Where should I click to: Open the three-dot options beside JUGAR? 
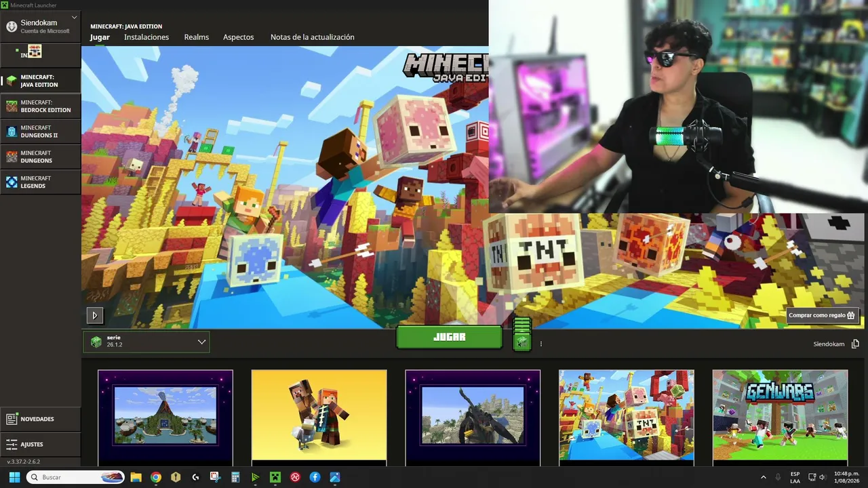point(541,344)
